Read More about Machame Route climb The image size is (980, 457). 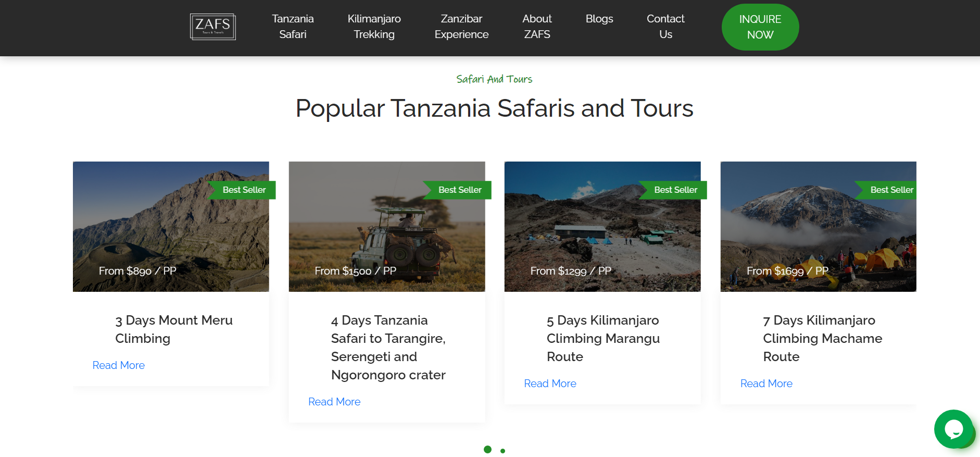[x=766, y=384]
